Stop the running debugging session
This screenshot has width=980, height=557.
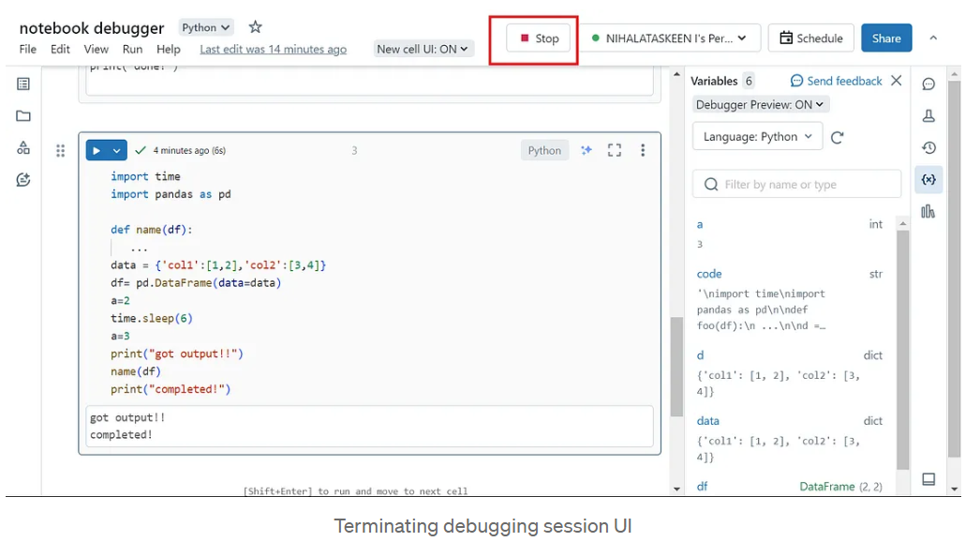(539, 38)
